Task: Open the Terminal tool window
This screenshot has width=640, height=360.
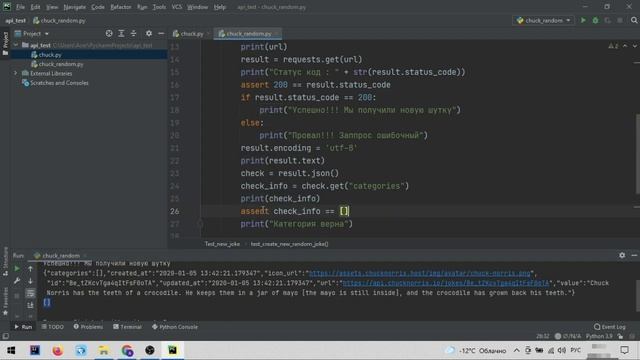Action: (127, 327)
